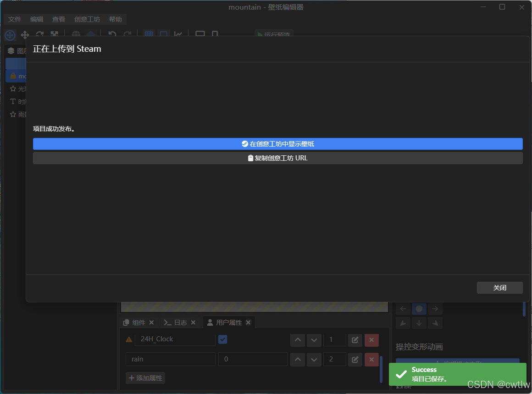
Task: Copy the Workshop URL (复制创意工坊 URL)
Action: click(x=277, y=158)
